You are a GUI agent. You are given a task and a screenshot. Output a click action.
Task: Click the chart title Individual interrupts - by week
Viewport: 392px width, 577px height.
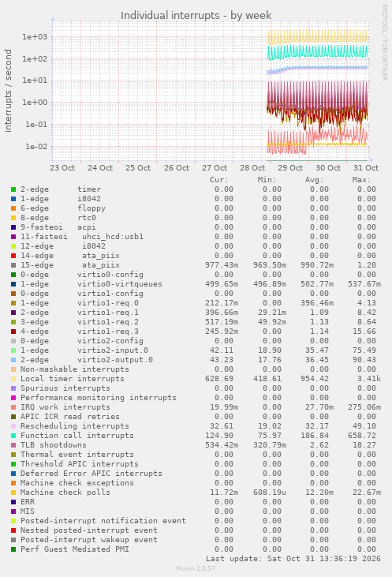click(x=196, y=16)
